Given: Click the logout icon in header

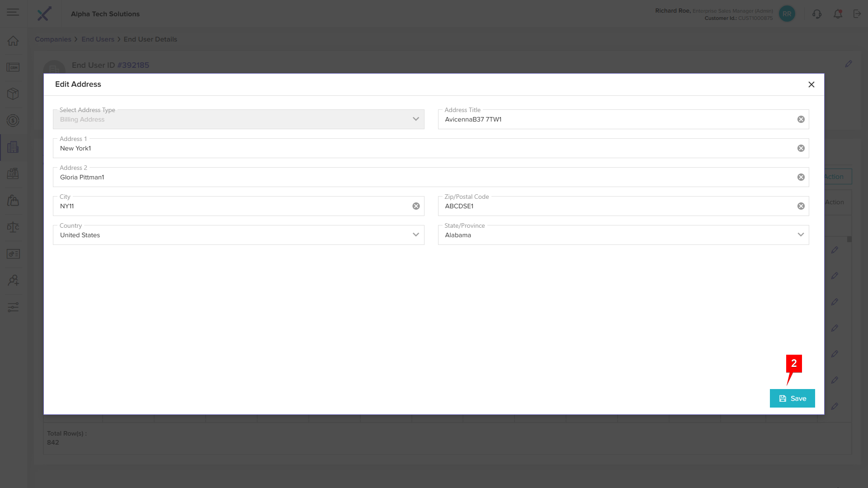Looking at the screenshot, I should (857, 14).
